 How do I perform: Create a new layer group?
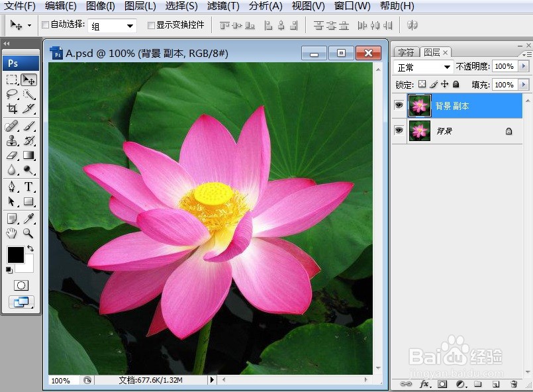click(x=478, y=384)
